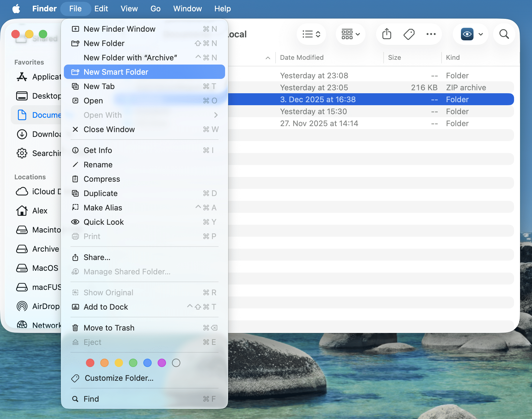Click the empty no-tag circle
The width and height of the screenshot is (532, 419).
tap(176, 363)
